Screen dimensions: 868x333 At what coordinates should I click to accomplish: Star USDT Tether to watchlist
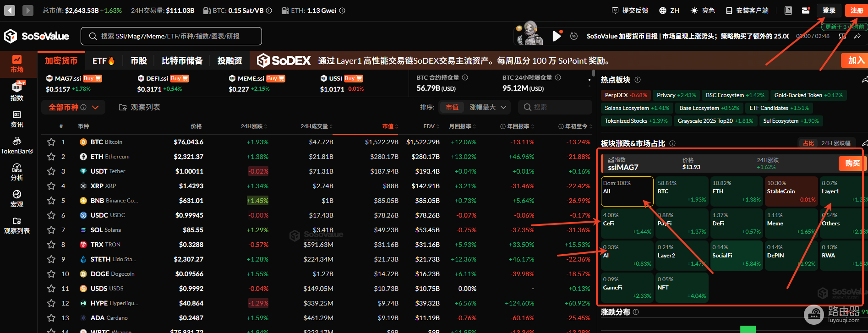[x=51, y=171]
